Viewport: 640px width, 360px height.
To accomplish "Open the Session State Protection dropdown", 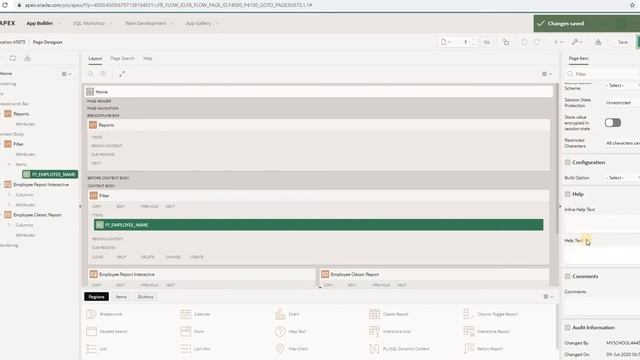I will [x=622, y=103].
